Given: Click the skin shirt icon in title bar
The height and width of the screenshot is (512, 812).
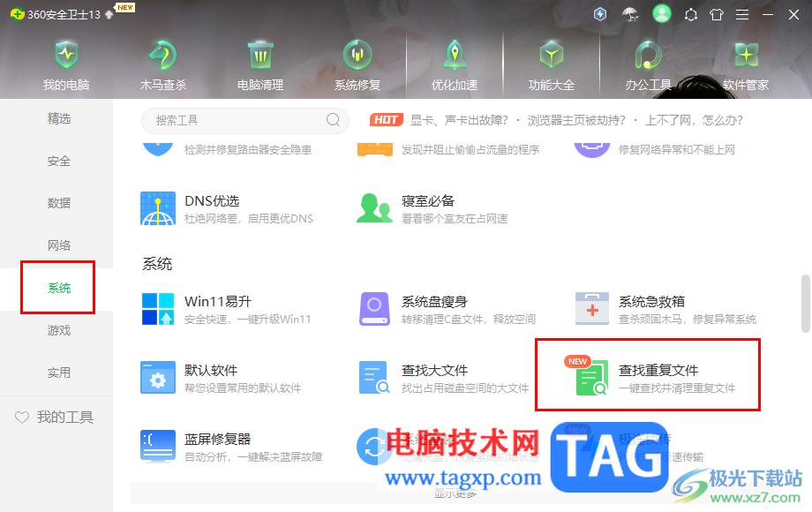Looking at the screenshot, I should pyautogui.click(x=717, y=14).
